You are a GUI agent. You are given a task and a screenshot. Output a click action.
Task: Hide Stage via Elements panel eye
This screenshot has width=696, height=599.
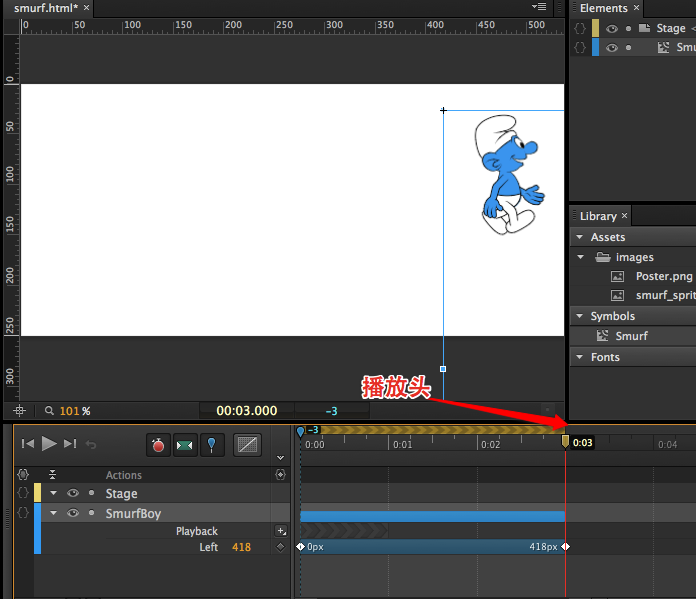tap(612, 28)
